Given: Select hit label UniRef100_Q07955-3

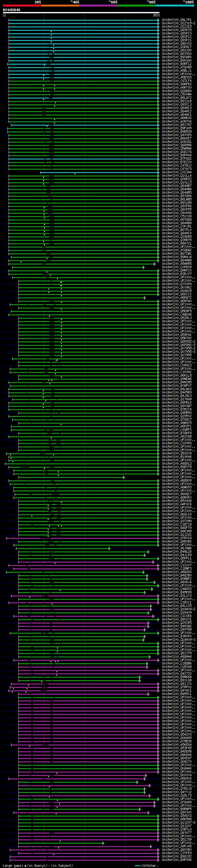Looking at the screenshot, I should coord(179,352).
